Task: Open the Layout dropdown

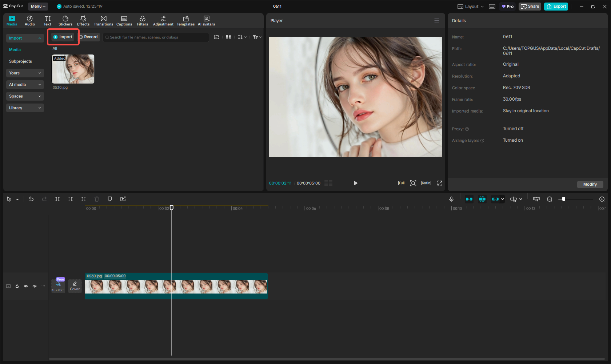Action: [x=471, y=7]
